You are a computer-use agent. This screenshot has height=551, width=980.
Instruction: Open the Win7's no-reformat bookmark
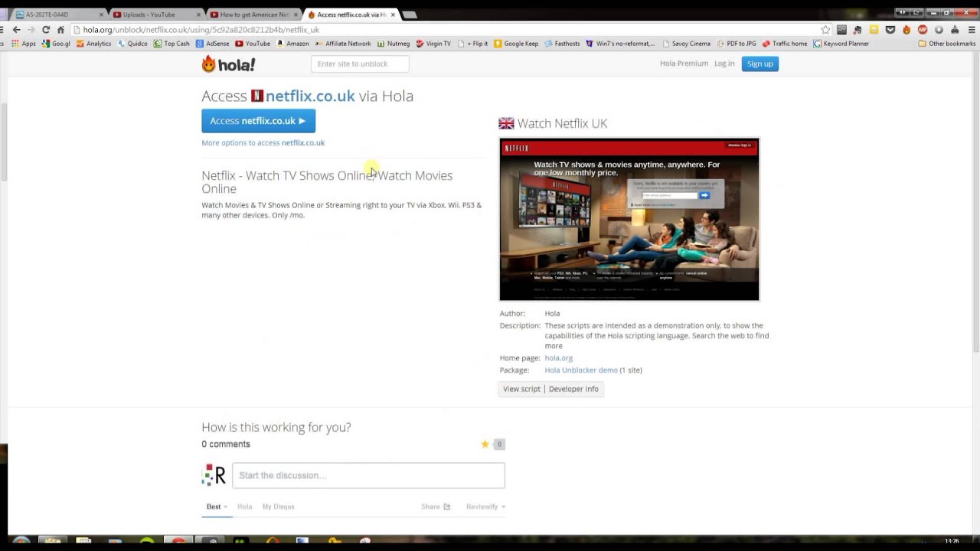click(x=620, y=44)
